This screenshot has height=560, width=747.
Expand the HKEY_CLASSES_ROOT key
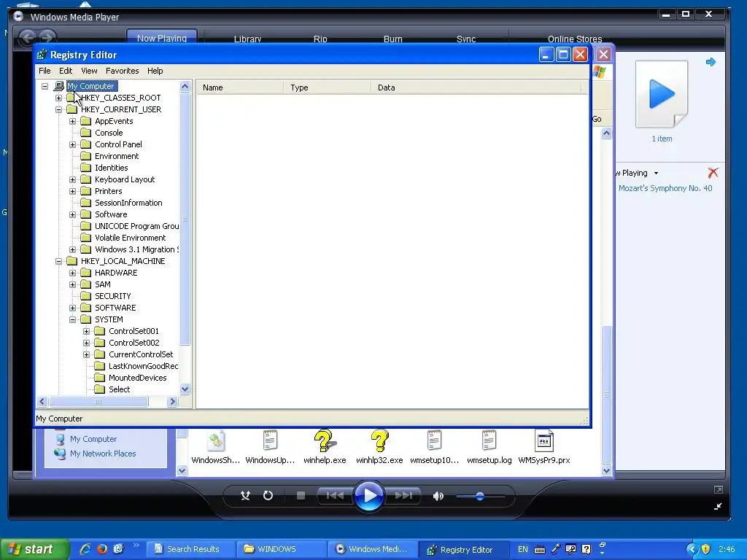pos(58,98)
